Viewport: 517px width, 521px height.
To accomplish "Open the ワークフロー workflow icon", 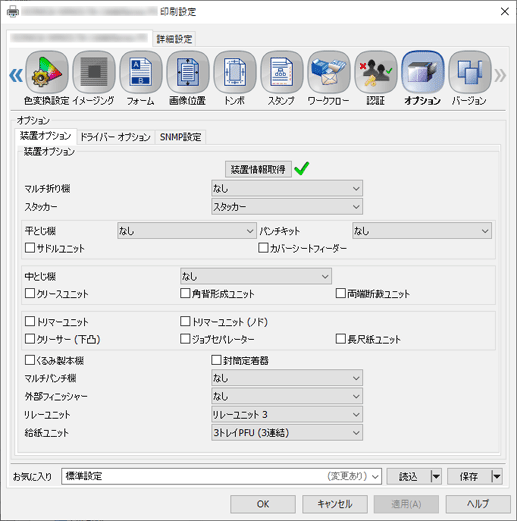I will point(329,72).
